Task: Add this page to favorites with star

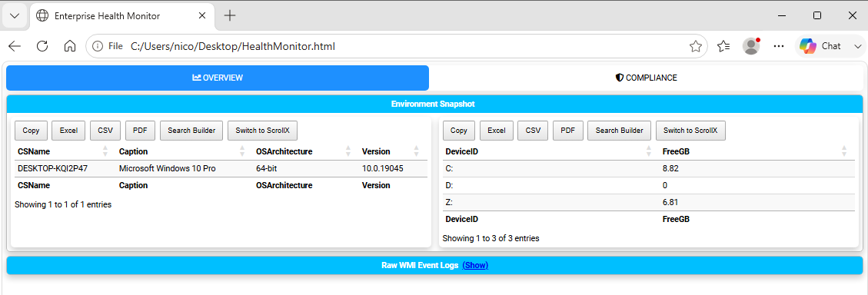Action: coord(695,47)
